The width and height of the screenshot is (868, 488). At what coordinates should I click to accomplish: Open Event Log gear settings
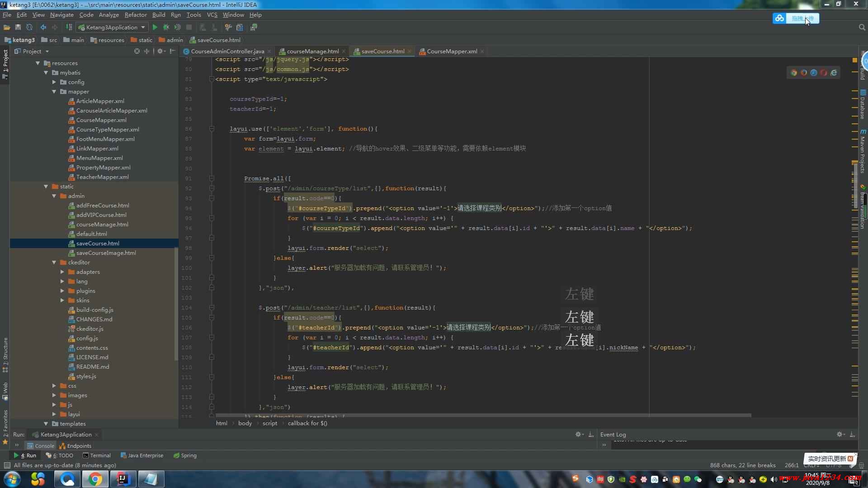click(x=840, y=434)
